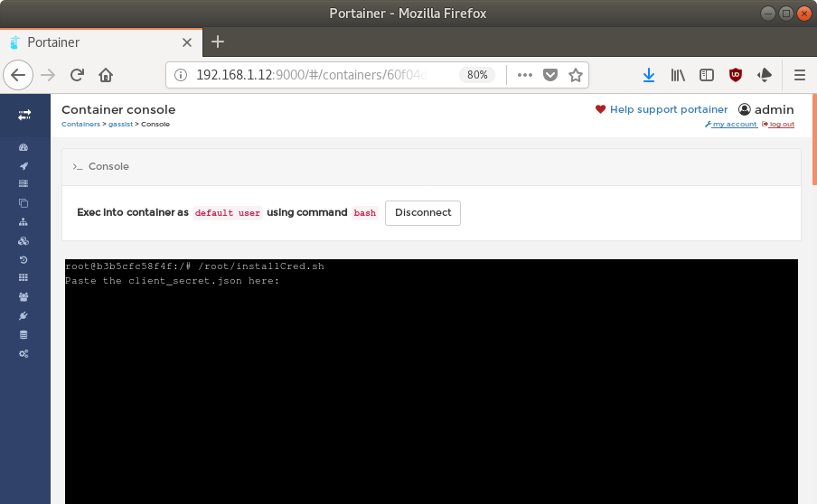Click the page vertical scrollbar thumb
This screenshot has width=817, height=504.
(x=814, y=139)
